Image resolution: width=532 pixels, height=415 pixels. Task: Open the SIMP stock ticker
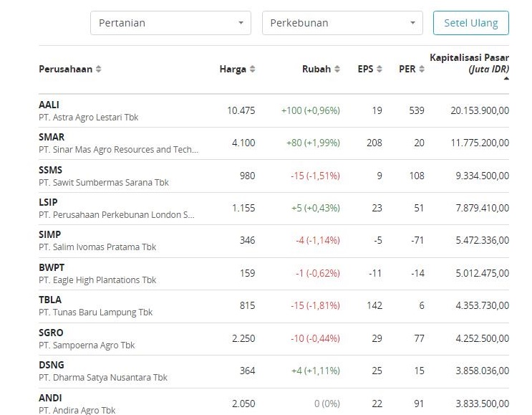[x=50, y=234]
